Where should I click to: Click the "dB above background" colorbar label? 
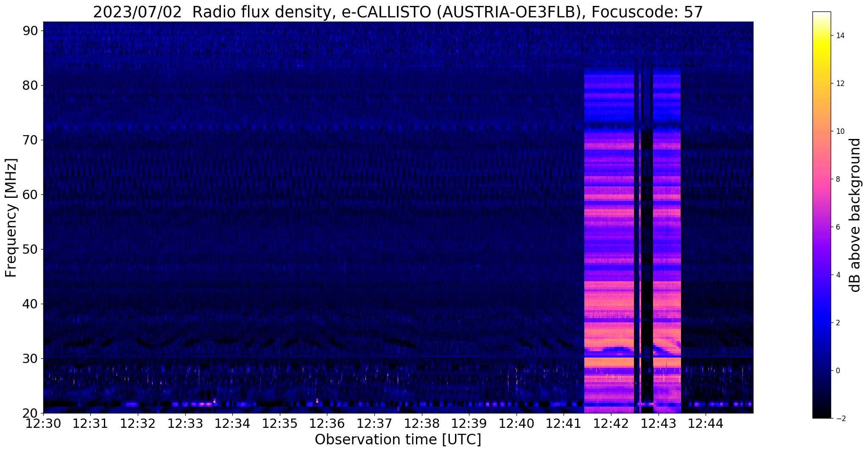856,215
